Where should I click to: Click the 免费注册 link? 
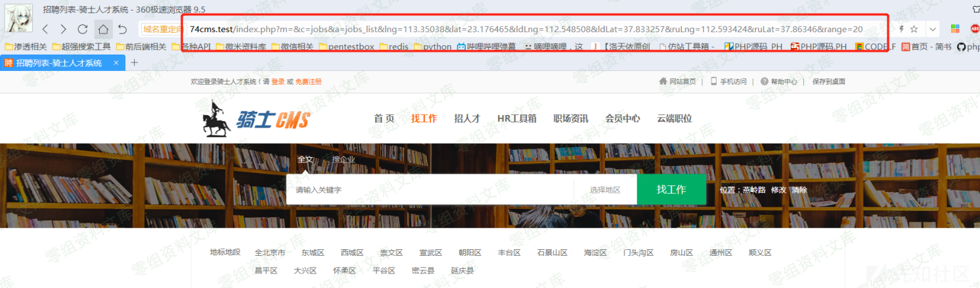coord(308,82)
